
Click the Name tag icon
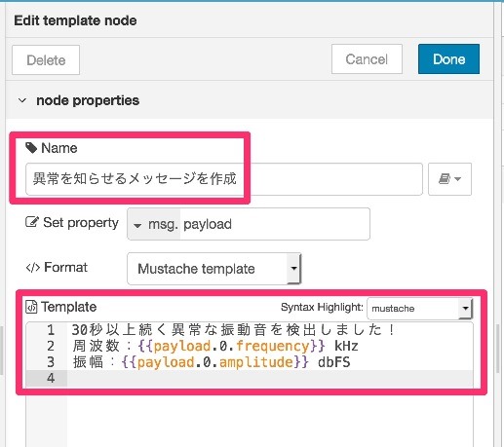point(31,148)
